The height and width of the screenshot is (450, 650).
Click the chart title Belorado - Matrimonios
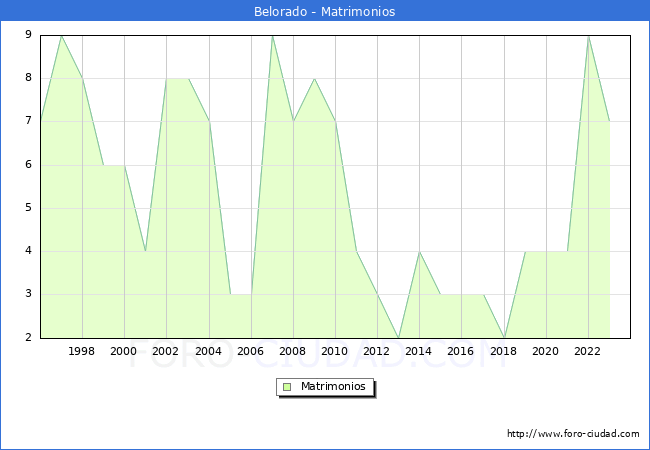click(x=324, y=12)
